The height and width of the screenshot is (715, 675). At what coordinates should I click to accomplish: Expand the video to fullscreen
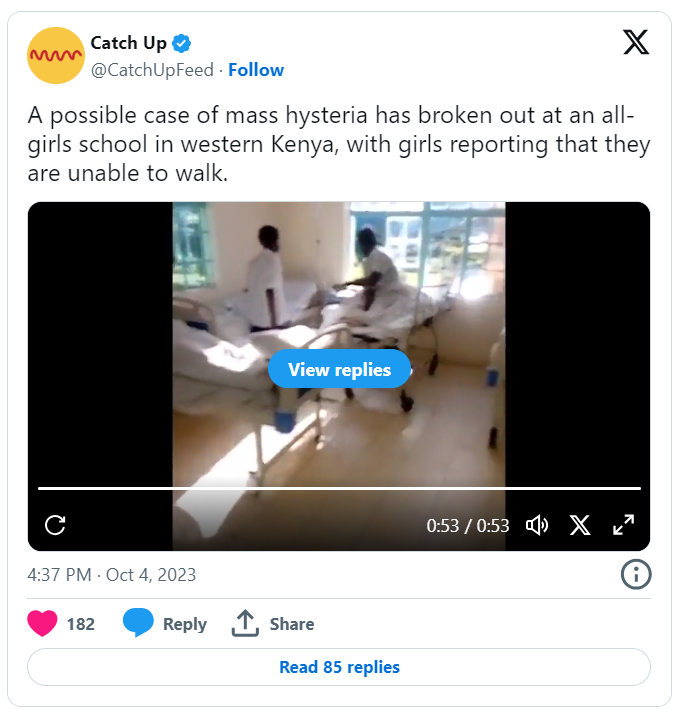pos(623,525)
